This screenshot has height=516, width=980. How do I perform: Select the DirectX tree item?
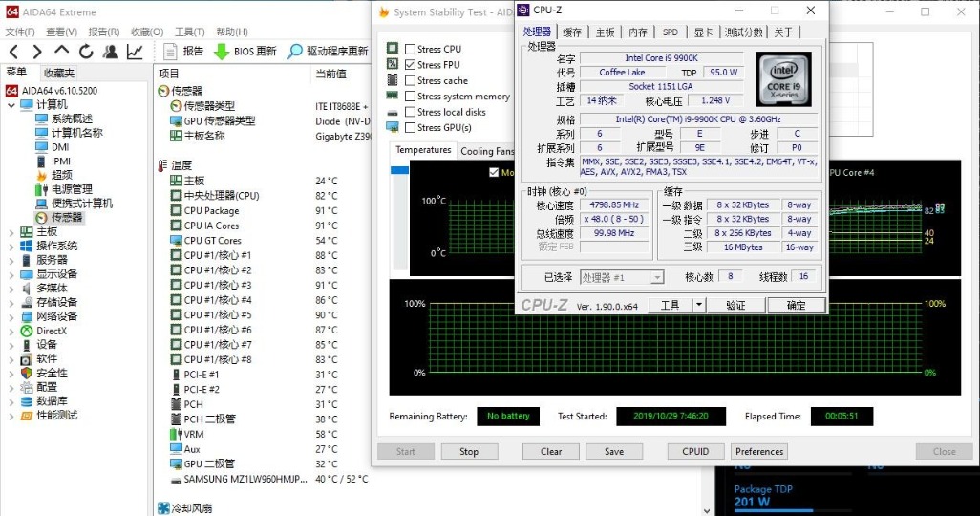[52, 331]
